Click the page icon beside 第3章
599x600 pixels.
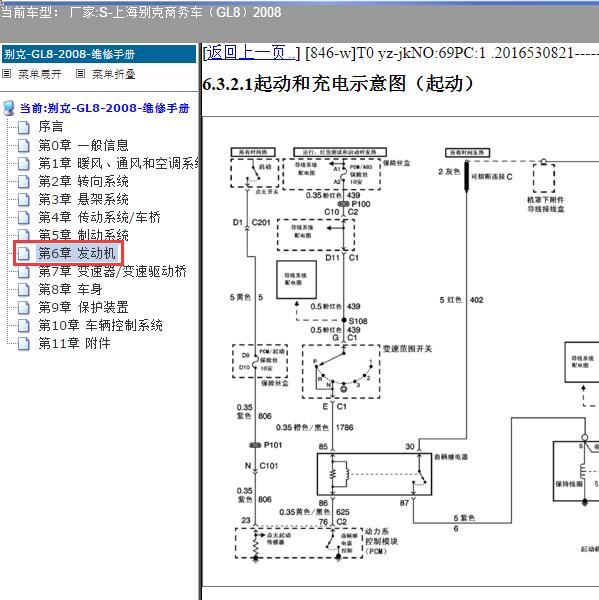[x=24, y=200]
